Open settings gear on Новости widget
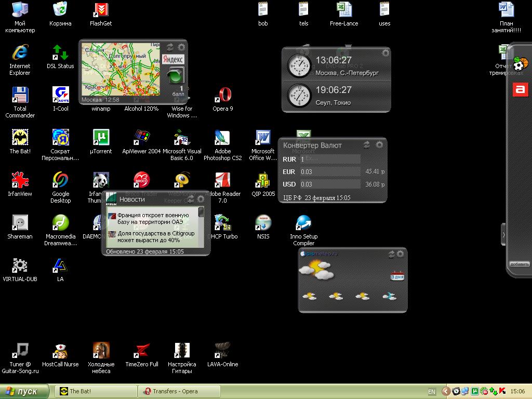The height and width of the screenshot is (399, 532). point(201,198)
